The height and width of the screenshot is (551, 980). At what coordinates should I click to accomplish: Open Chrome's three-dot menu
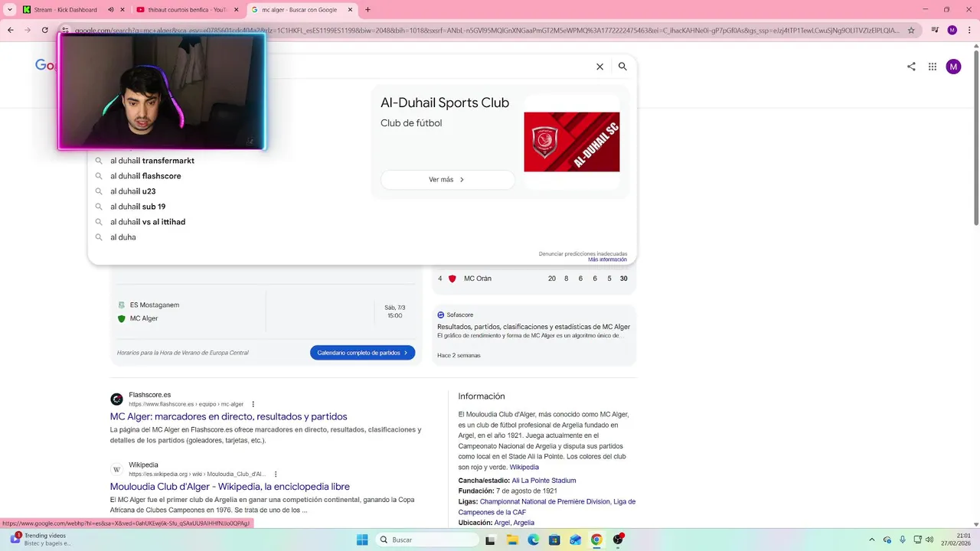click(969, 31)
